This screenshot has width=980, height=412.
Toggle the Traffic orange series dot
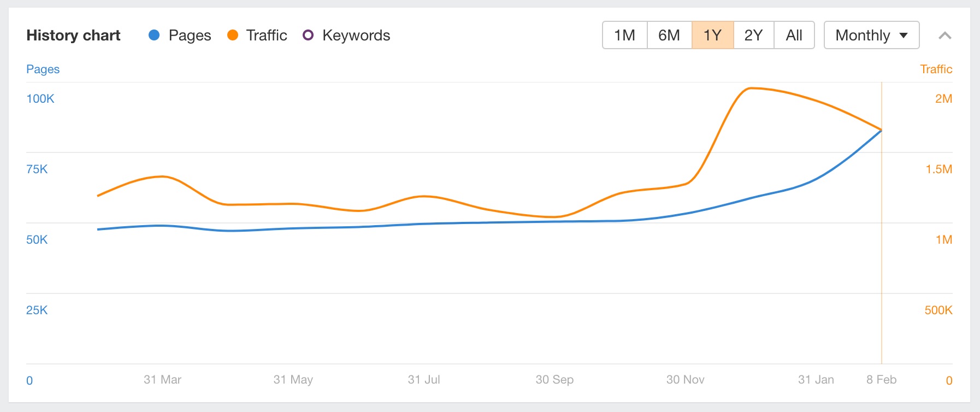pos(233,36)
